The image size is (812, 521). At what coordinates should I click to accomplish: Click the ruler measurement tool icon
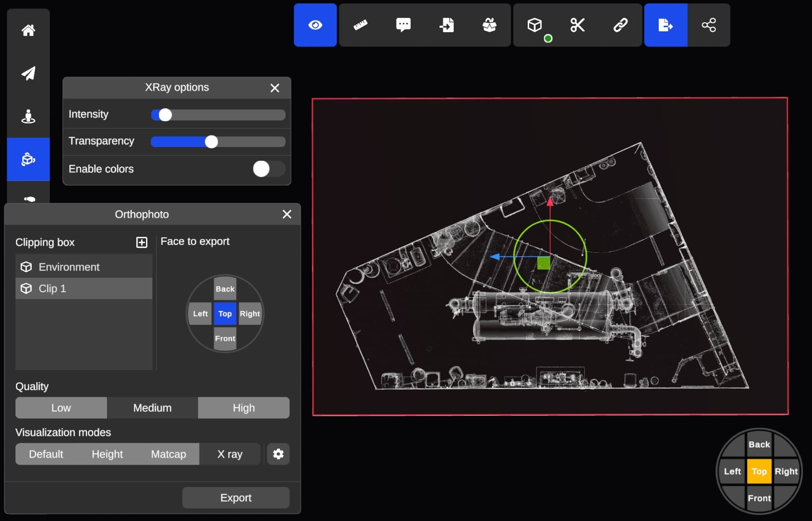pos(360,25)
